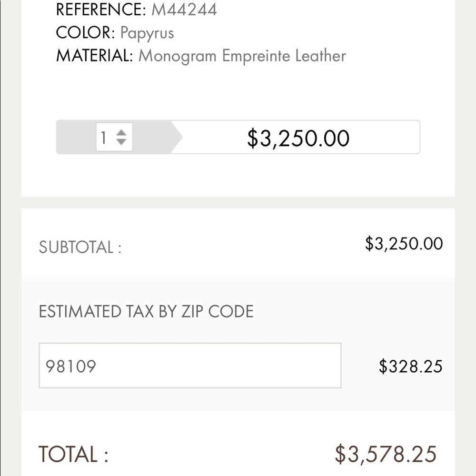Click the total amount $3,578.25
Image resolution: width=476 pixels, height=476 pixels.
[386, 455]
